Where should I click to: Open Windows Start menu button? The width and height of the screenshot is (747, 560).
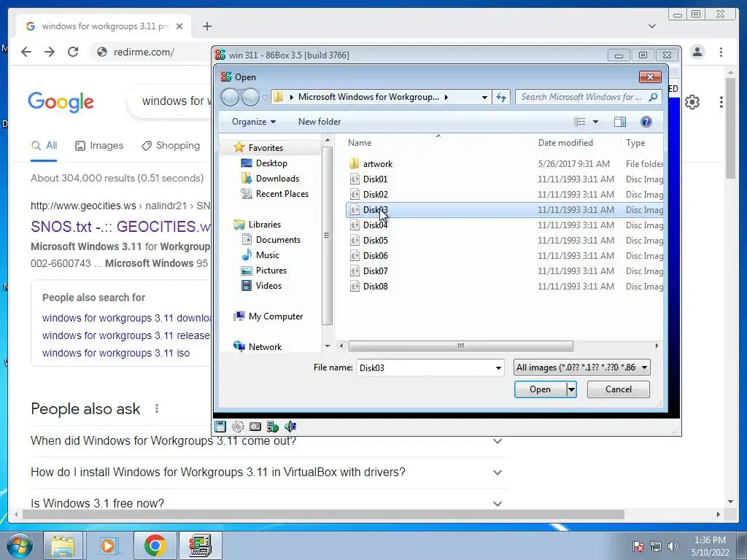coord(20,545)
